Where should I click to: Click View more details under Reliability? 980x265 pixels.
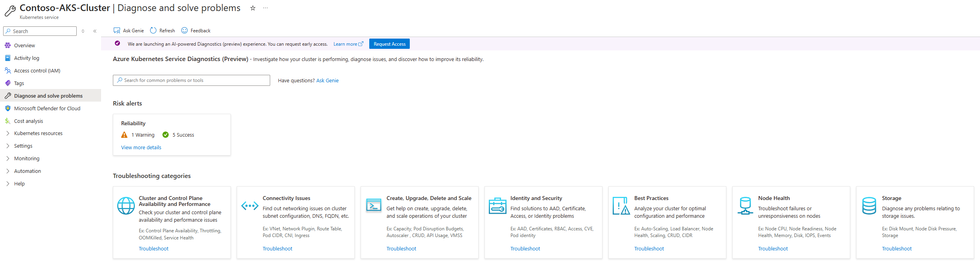coord(141,147)
